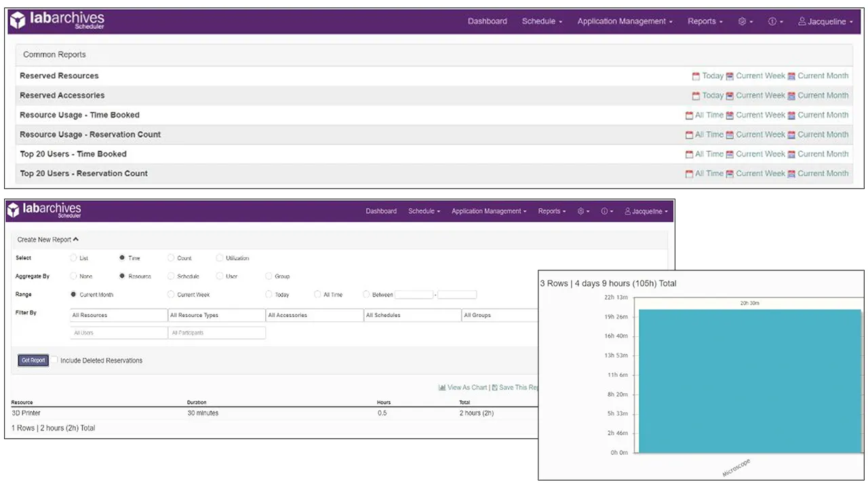Click Current Week link for Top 20 Users - Time Booked
The height and width of the screenshot is (488, 868).
click(x=760, y=155)
